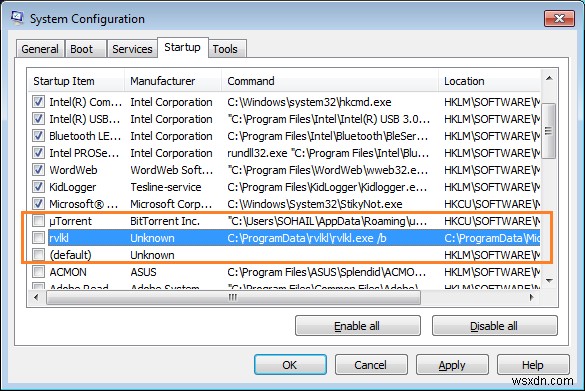
Task: Click the HKCU\SOFTWARE location in µTorrent row
Action: click(x=492, y=221)
